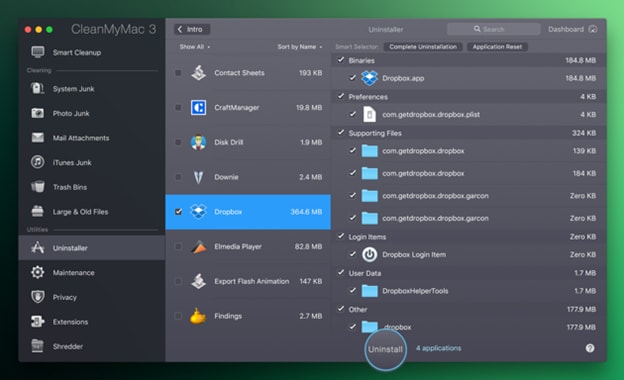Click the Dropbox.app icon in details
Image resolution: width=624 pixels, height=380 pixels.
369,78
